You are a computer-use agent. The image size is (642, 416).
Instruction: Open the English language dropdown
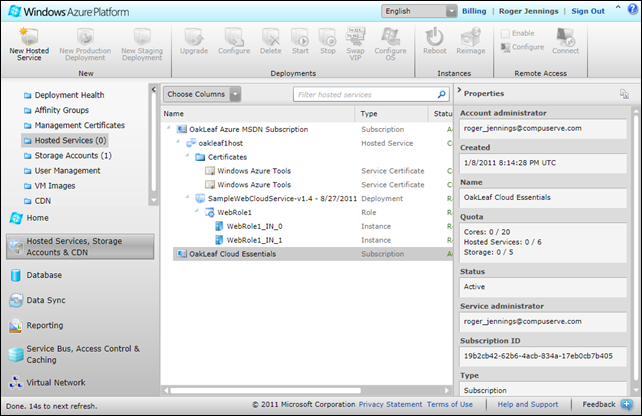click(420, 11)
